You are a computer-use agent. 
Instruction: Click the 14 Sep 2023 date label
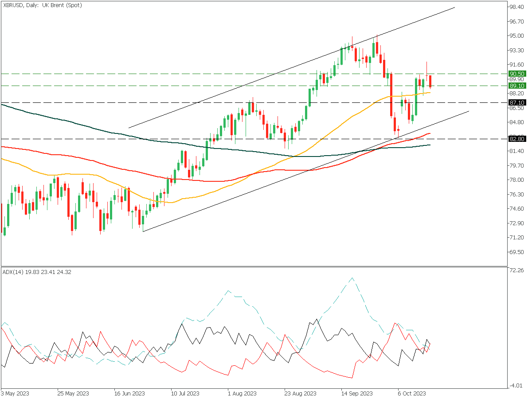coord(356,393)
